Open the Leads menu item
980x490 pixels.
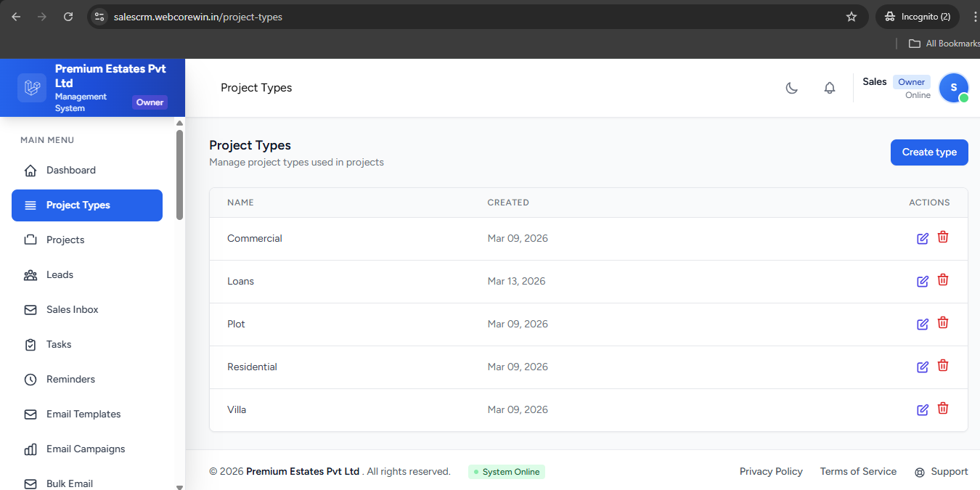click(x=60, y=274)
